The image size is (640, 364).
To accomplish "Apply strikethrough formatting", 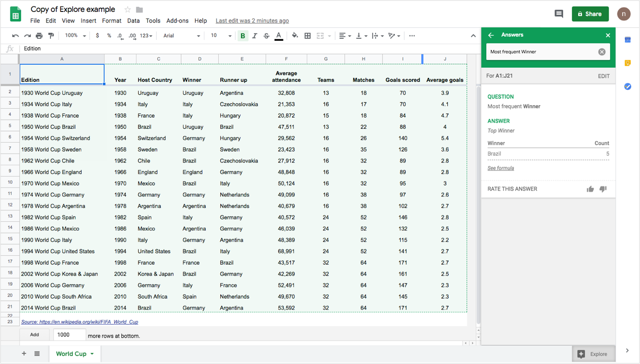I will coord(266,36).
